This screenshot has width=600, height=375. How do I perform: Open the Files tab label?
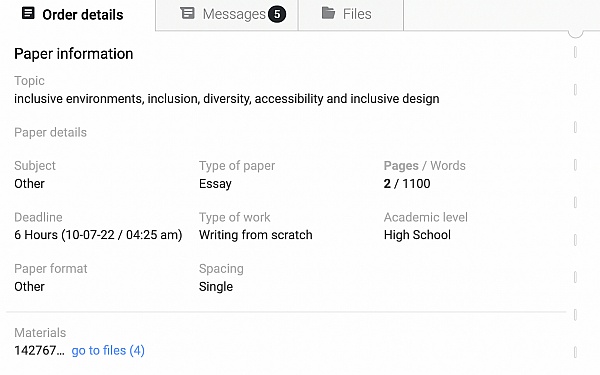[357, 14]
